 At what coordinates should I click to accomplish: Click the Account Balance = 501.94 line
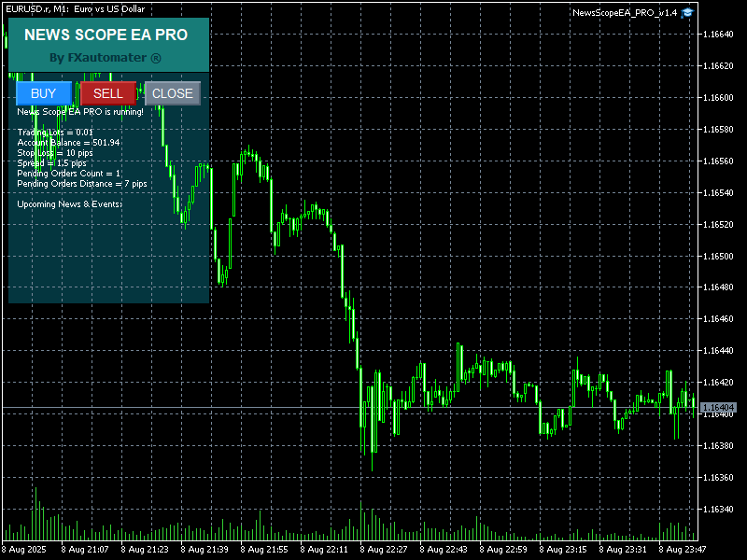pos(68,143)
